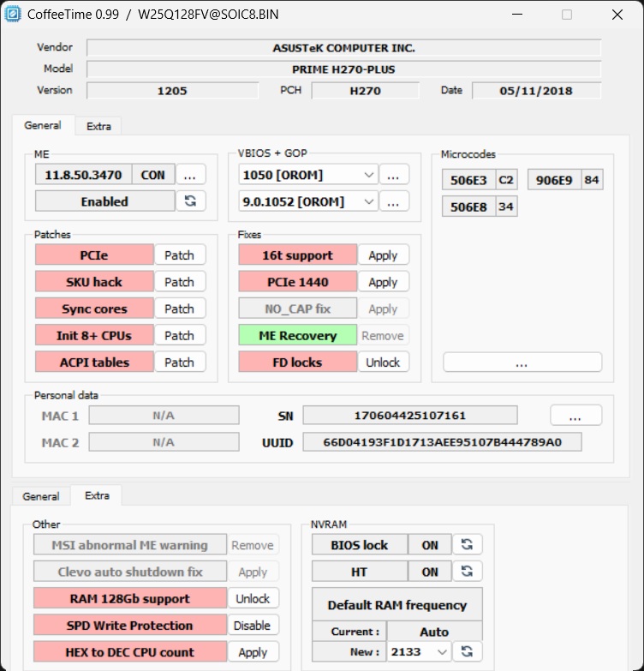Click the CoffeeTime app icon in title bar
This screenshot has height=671, width=644.
[15, 15]
